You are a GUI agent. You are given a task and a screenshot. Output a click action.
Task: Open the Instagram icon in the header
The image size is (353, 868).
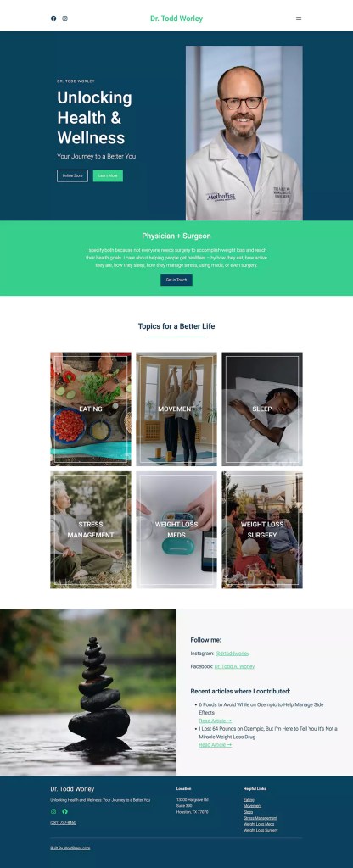[64, 19]
